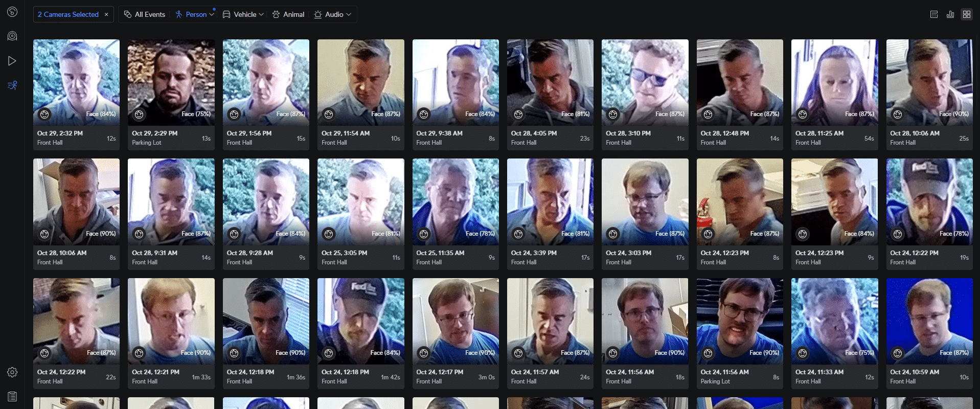This screenshot has width=980, height=409.
Task: Switch to the grid thumbnail view icon
Action: 967,14
